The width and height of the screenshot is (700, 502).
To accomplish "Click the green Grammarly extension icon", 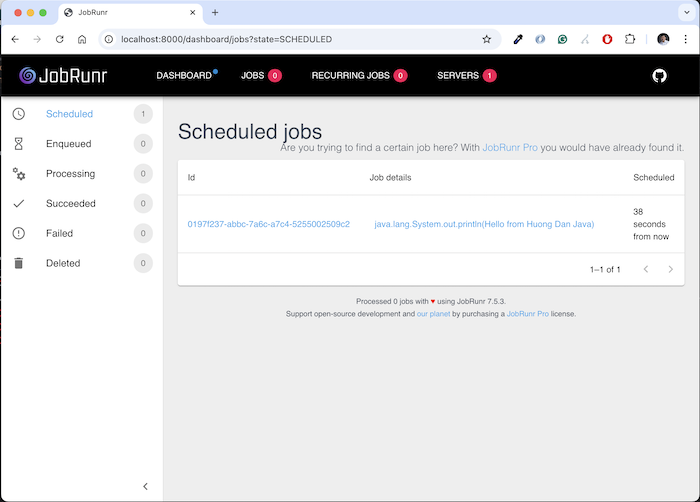I will 562,39.
